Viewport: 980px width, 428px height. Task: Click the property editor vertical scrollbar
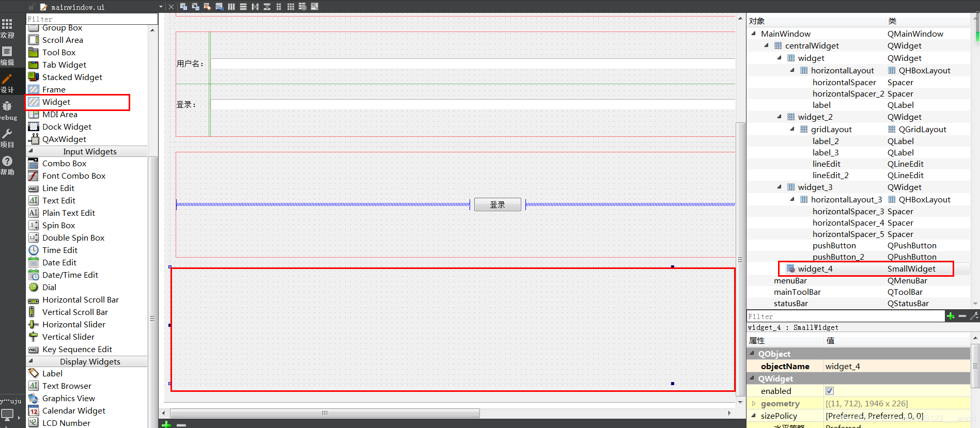975,366
